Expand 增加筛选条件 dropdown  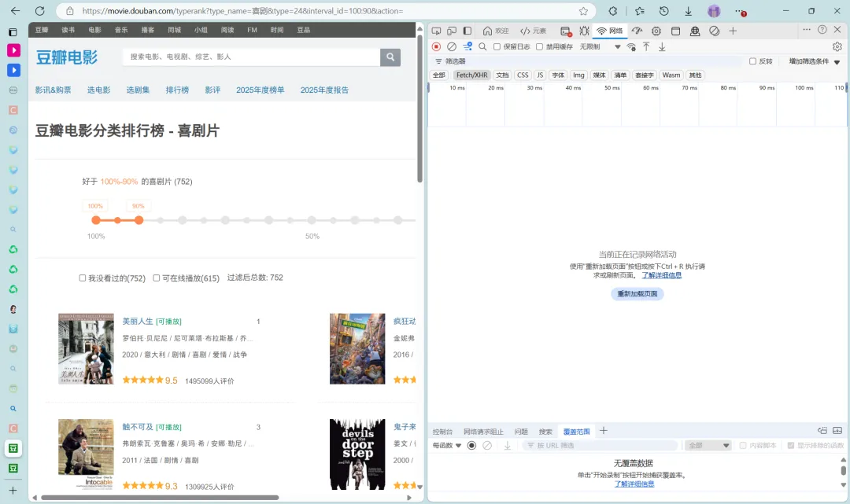coord(815,61)
